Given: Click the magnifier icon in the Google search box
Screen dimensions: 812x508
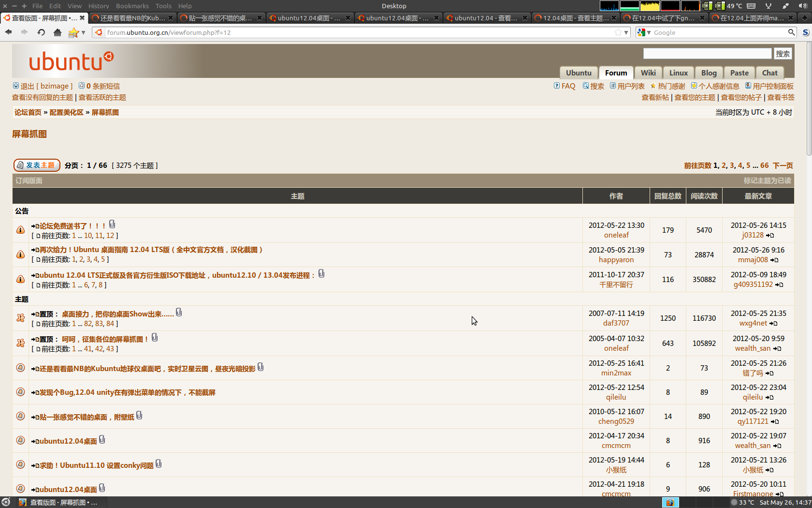Looking at the screenshot, I should coord(791,32).
